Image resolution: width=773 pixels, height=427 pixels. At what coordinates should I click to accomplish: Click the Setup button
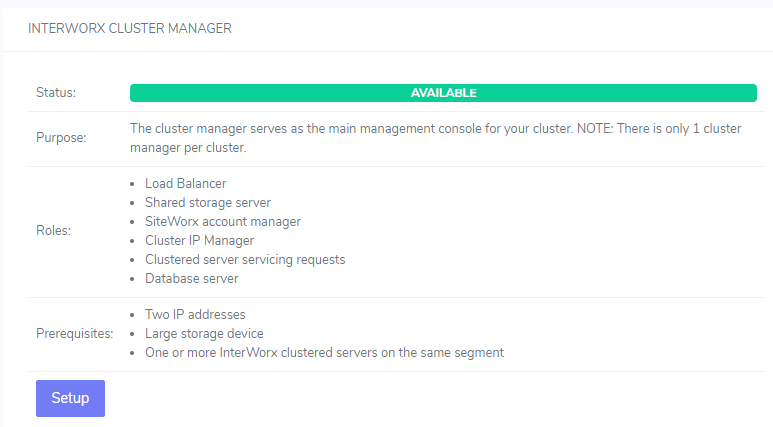(70, 398)
